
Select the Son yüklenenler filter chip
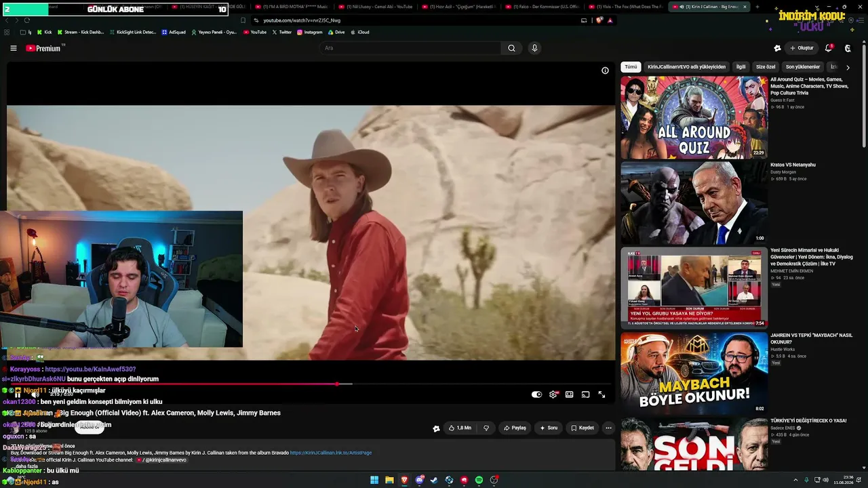[x=803, y=67]
